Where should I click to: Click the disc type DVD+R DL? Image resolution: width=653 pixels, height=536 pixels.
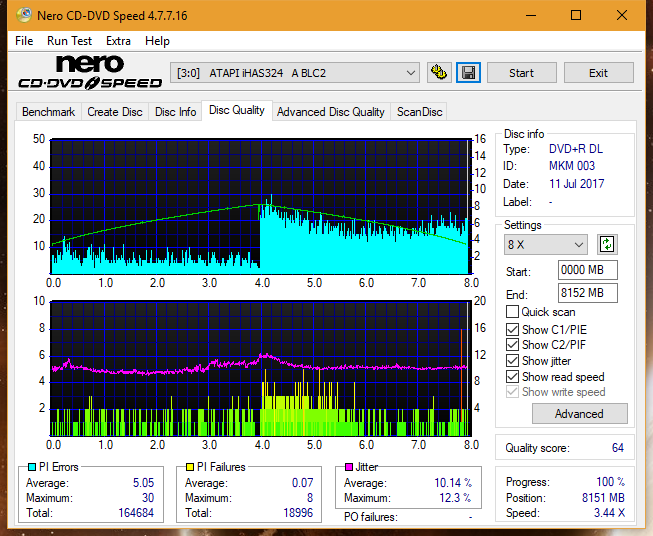(x=576, y=149)
